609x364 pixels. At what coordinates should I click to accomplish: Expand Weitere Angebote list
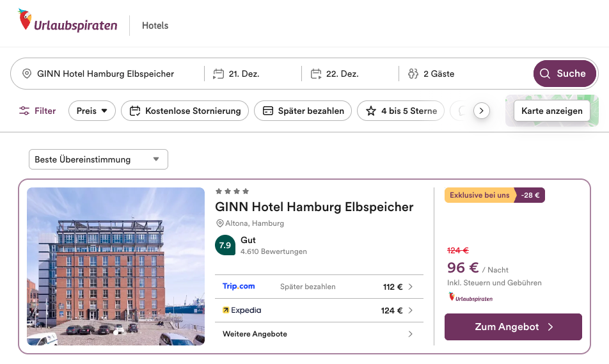click(x=318, y=334)
